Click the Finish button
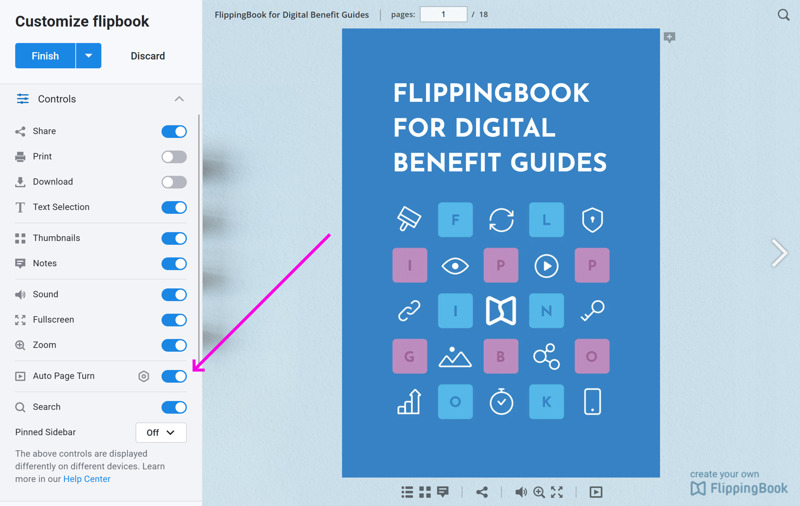This screenshot has width=800, height=506. tap(45, 56)
